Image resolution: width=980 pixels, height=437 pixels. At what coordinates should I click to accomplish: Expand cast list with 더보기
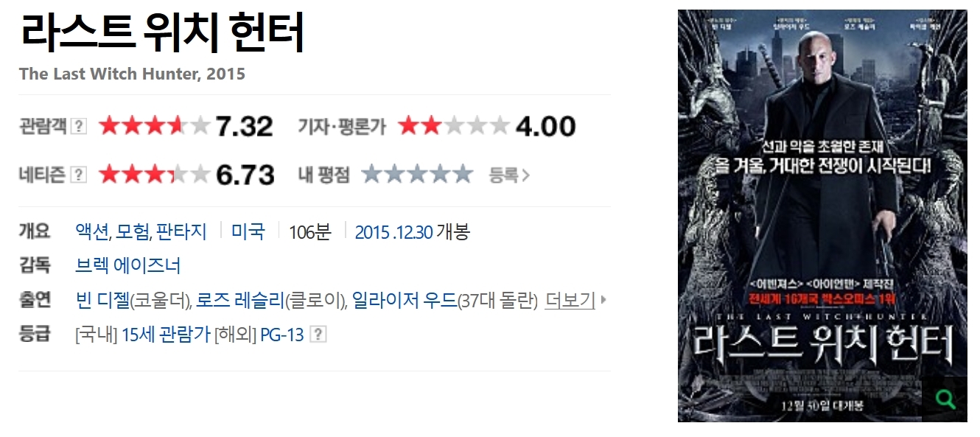coord(570,300)
